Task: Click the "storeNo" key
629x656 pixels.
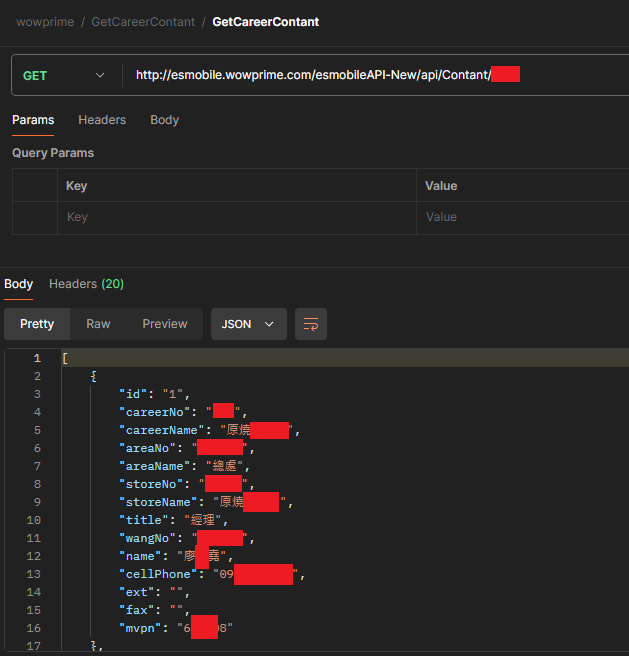Action: click(x=151, y=484)
